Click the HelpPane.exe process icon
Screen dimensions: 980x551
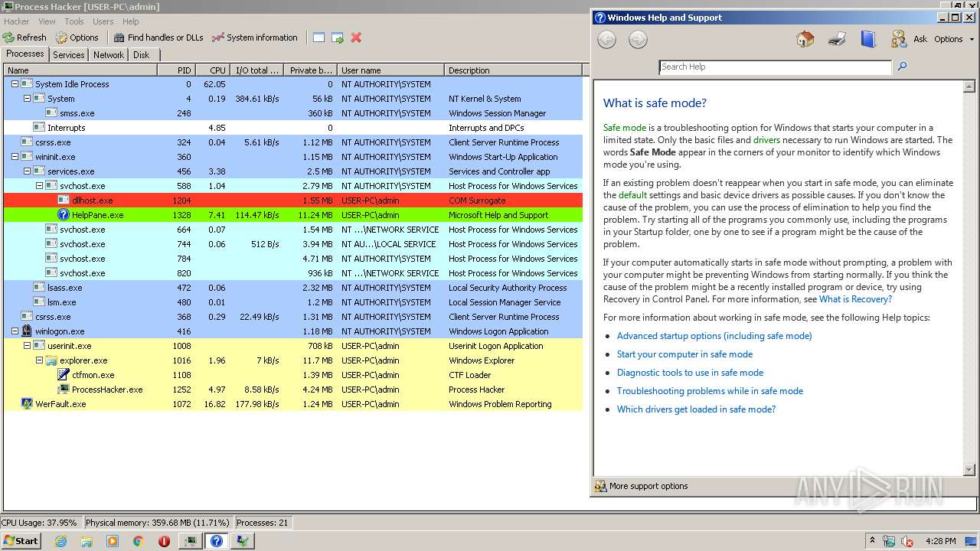tap(64, 215)
